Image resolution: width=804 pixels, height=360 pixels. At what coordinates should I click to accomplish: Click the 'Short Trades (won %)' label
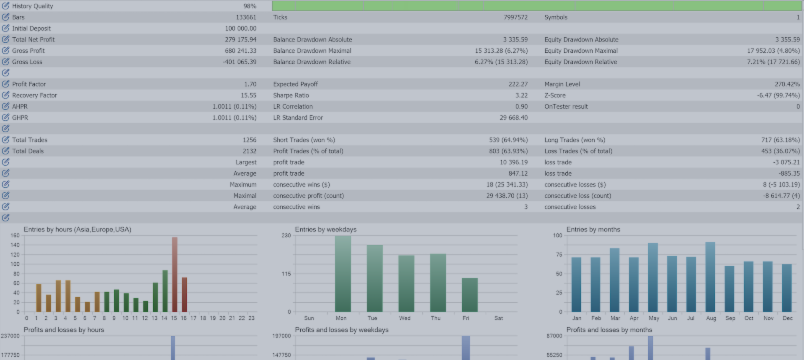(304, 139)
